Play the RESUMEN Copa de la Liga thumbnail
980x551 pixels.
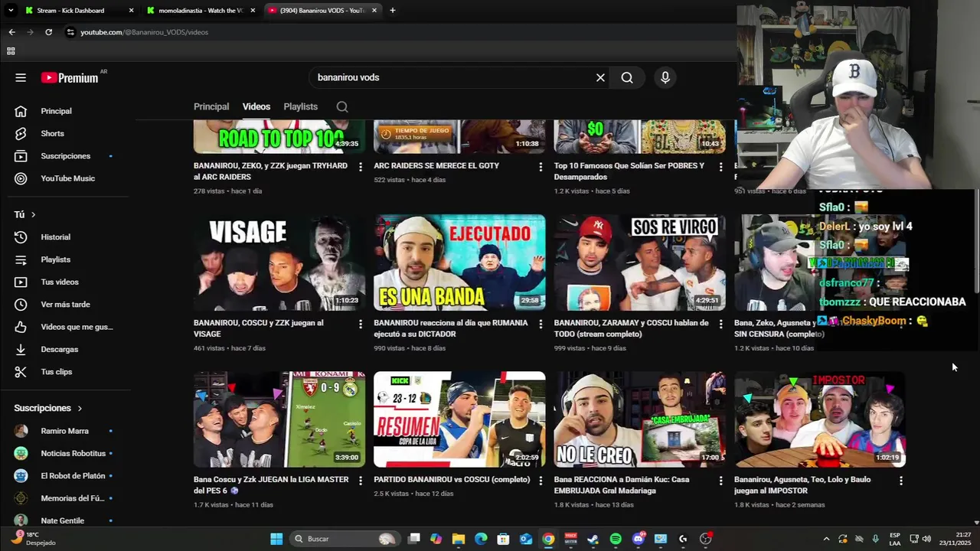[459, 419]
